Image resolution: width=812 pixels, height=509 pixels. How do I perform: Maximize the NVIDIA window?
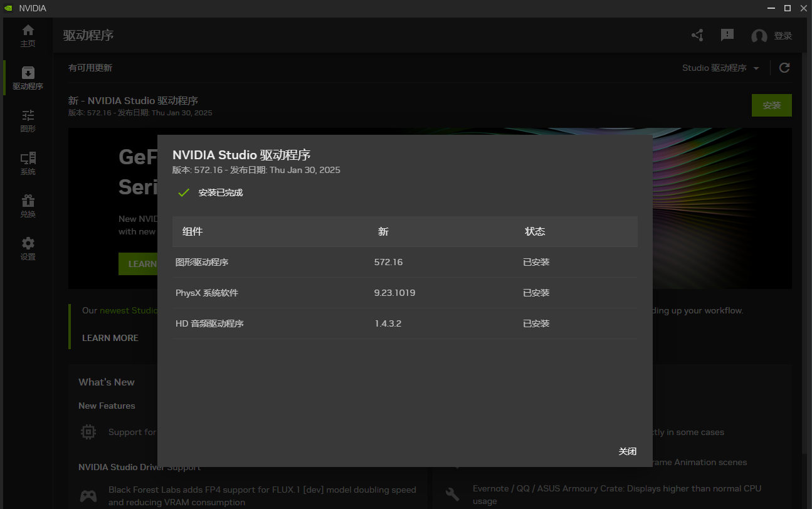[788, 8]
